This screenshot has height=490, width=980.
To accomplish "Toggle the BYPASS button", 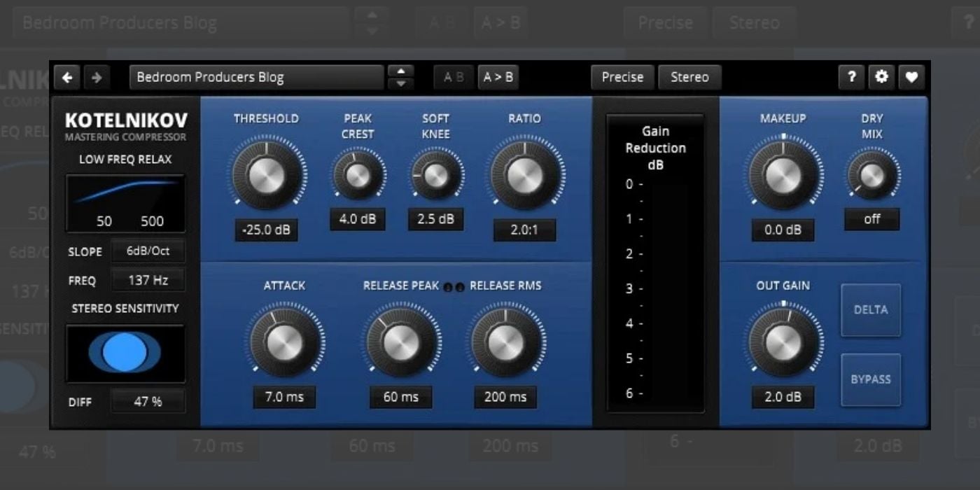I will coord(871,380).
